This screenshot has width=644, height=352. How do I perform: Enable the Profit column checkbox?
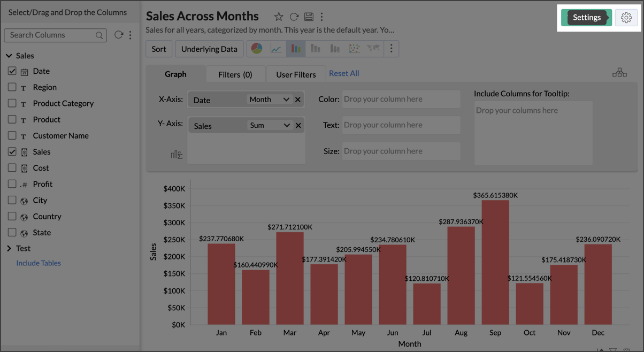pos(12,183)
